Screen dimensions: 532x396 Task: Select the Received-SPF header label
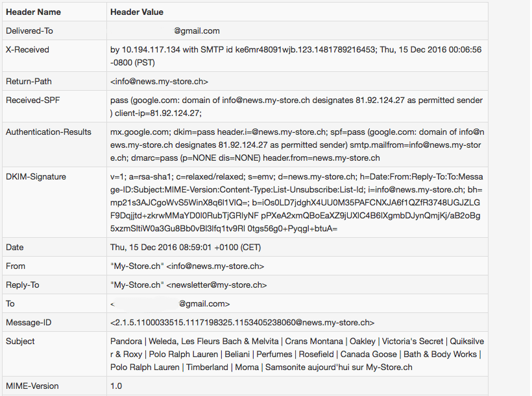[31, 100]
